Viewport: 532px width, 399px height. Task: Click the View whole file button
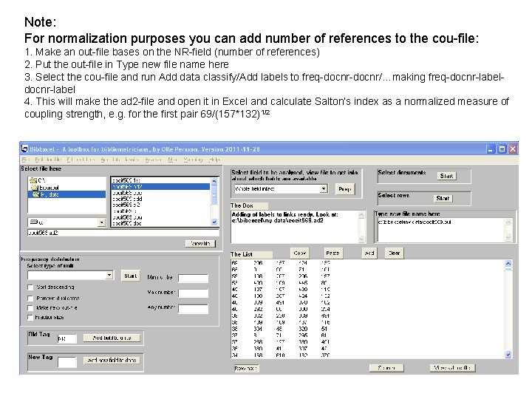[x=453, y=368]
